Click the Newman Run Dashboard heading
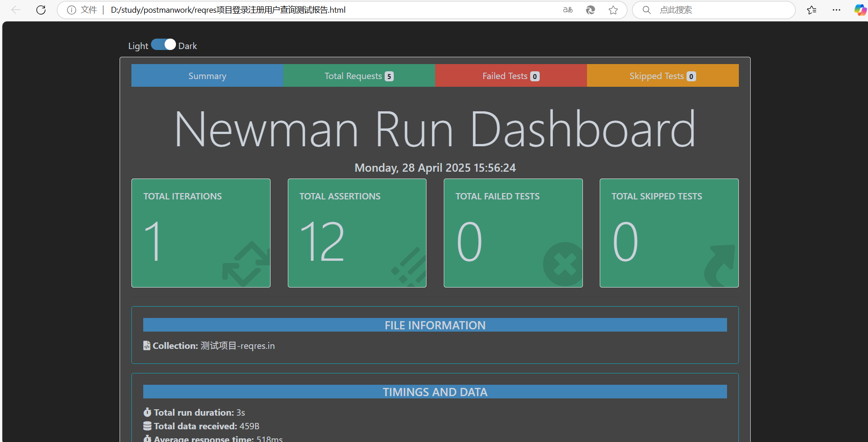This screenshot has height=442, width=868. (435, 129)
